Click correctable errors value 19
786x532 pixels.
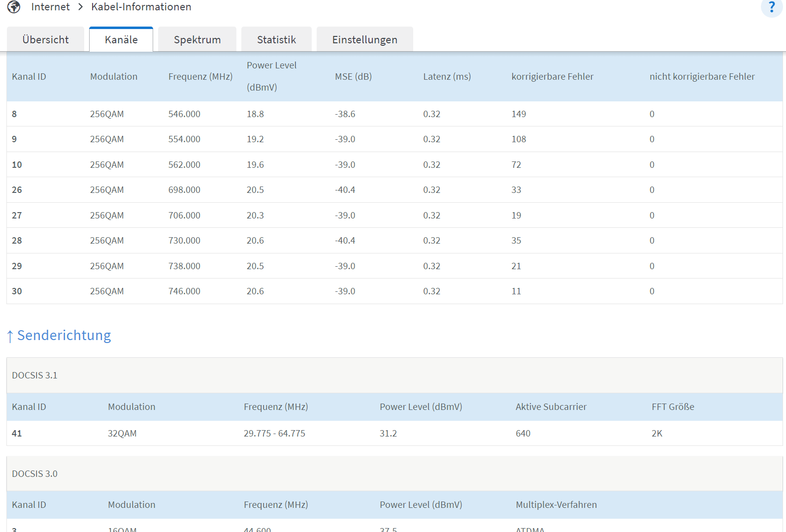(516, 215)
